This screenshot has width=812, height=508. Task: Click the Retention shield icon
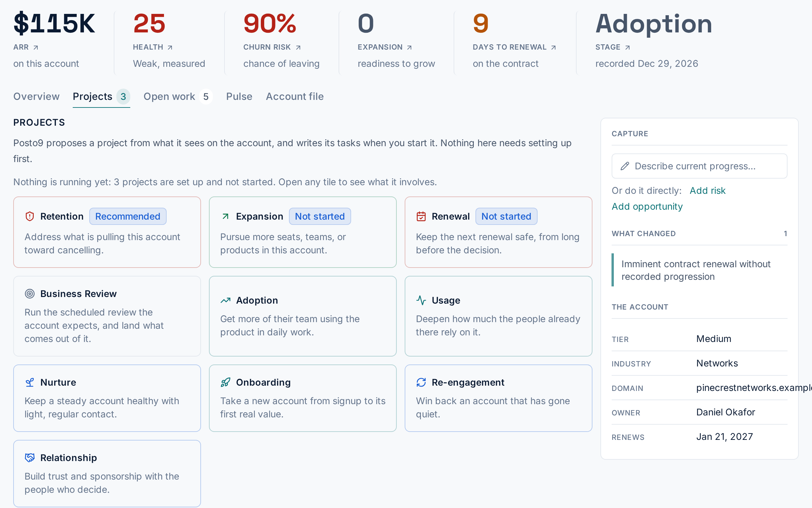[x=29, y=216]
